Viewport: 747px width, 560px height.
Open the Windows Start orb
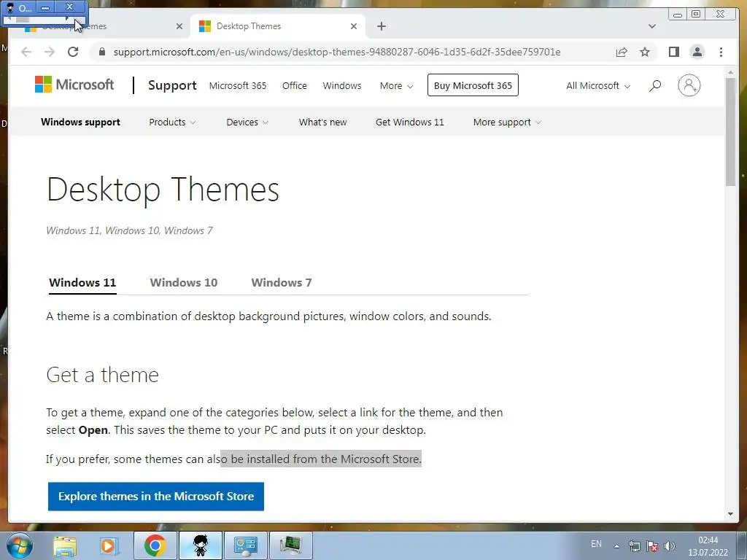click(x=19, y=545)
